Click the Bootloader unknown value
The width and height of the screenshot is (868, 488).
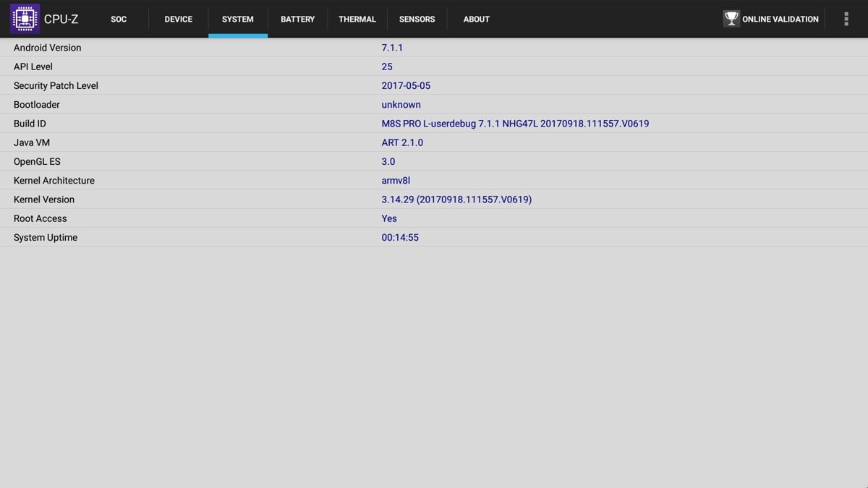401,104
